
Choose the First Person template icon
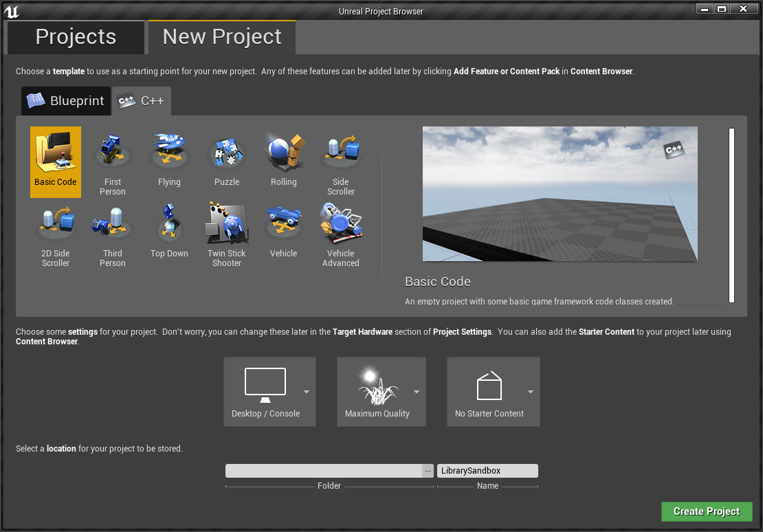pyautogui.click(x=113, y=151)
